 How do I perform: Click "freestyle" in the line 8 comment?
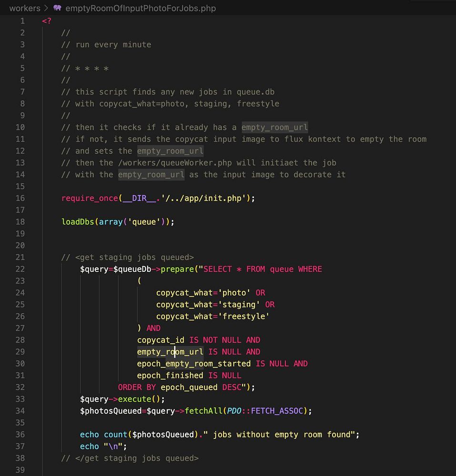[258, 104]
